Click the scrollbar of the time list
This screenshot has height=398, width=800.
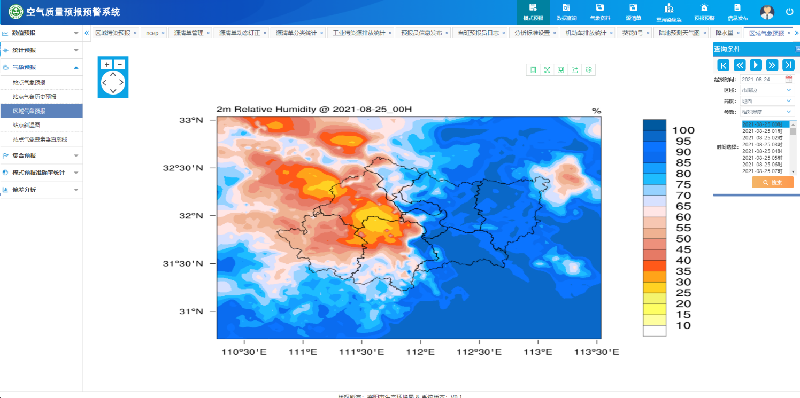tap(793, 148)
